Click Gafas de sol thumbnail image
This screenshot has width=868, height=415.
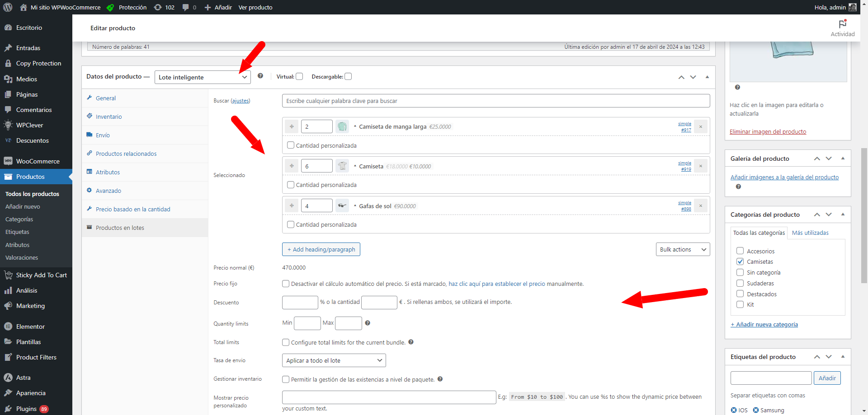coord(342,205)
